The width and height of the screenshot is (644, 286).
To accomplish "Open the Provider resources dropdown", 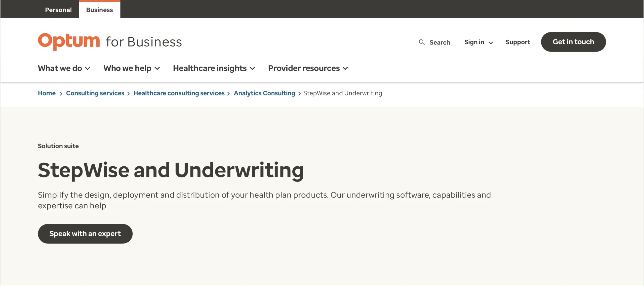I will tap(308, 68).
